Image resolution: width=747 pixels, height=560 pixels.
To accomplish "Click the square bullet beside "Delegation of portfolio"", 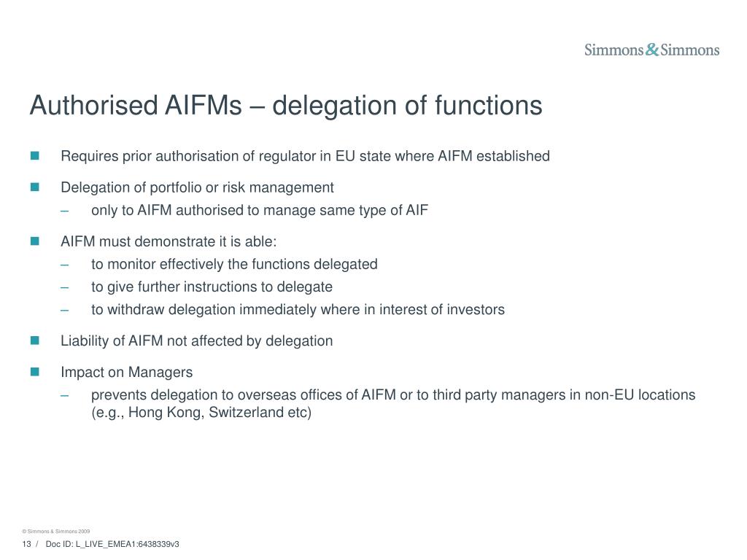I will pyautogui.click(x=34, y=187).
